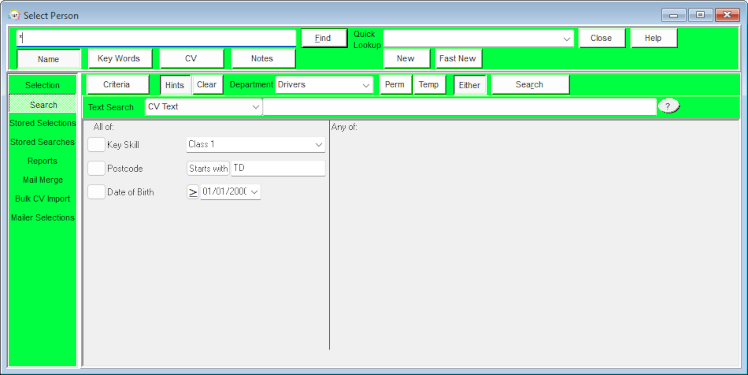The image size is (748, 375).
Task: Open the Department Drivers dropdown
Action: (x=324, y=85)
